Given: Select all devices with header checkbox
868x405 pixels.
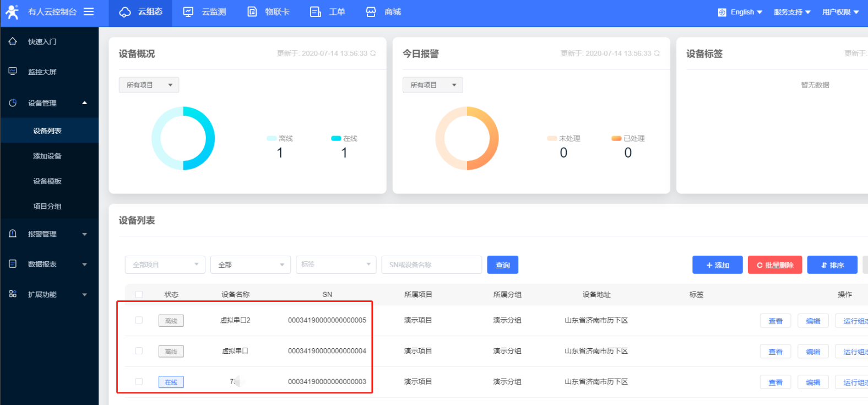Looking at the screenshot, I should (139, 294).
